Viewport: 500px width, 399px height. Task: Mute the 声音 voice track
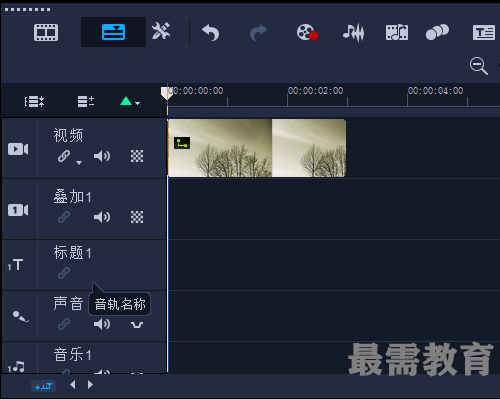click(x=102, y=324)
